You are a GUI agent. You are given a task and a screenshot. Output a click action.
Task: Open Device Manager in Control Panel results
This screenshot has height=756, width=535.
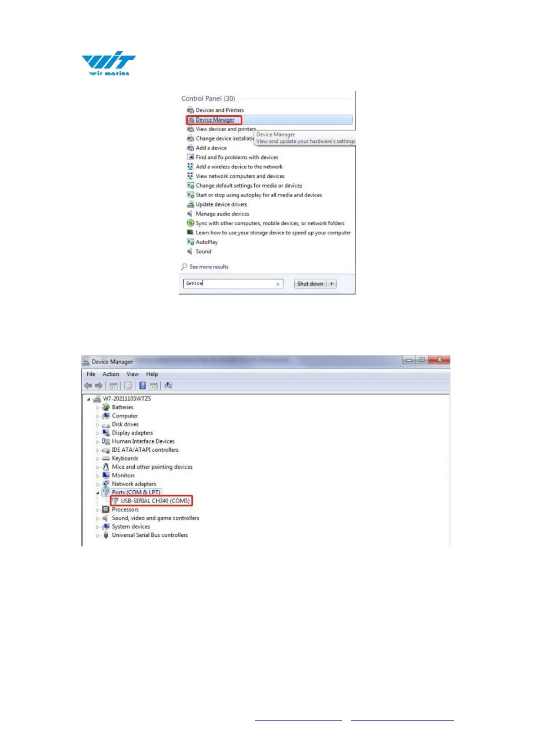(215, 120)
